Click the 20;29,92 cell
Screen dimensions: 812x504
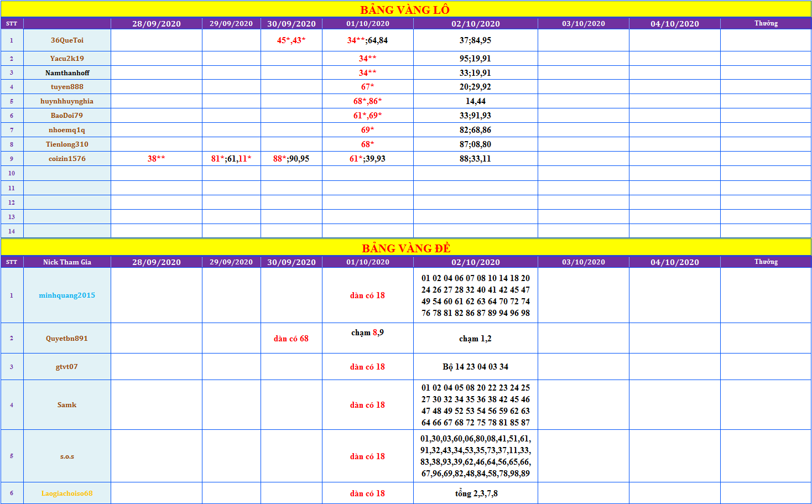point(476,86)
